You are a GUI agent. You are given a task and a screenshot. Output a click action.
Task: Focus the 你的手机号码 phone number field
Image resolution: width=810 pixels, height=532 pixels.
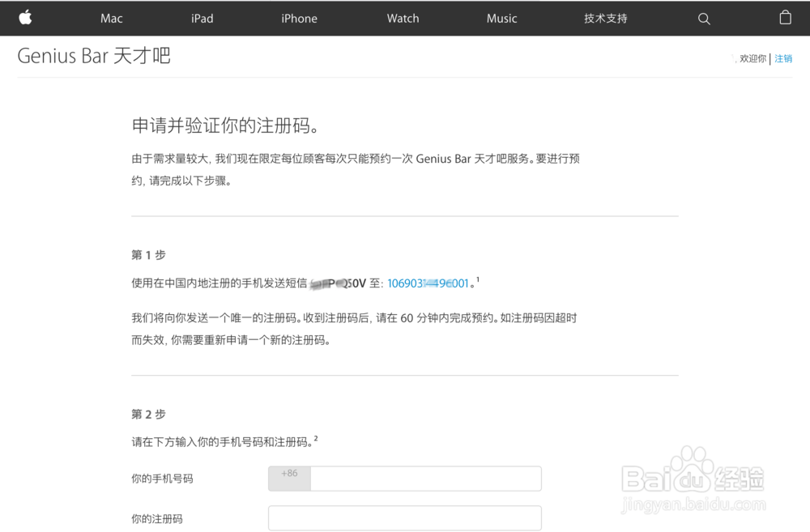426,479
